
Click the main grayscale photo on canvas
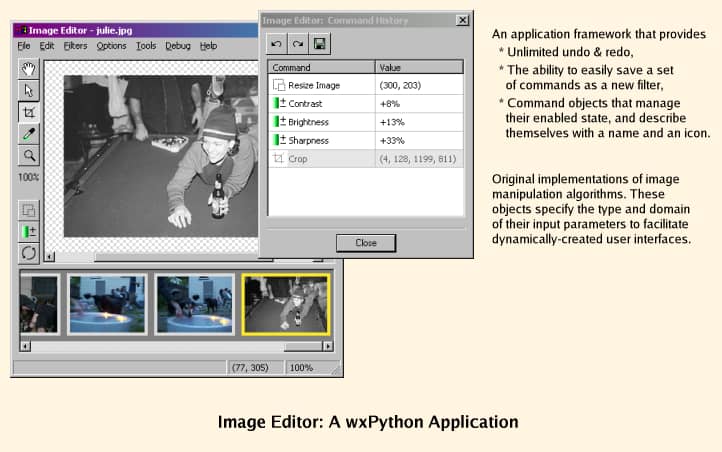click(x=161, y=156)
